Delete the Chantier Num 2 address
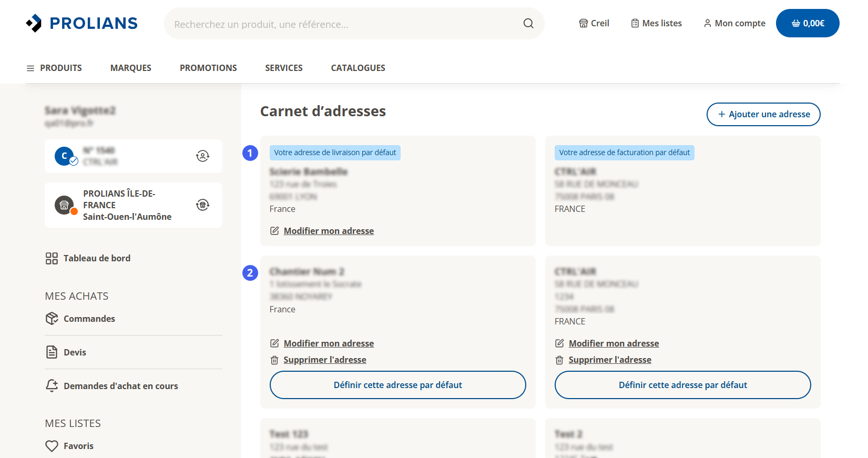The image size is (868, 458). (x=325, y=360)
